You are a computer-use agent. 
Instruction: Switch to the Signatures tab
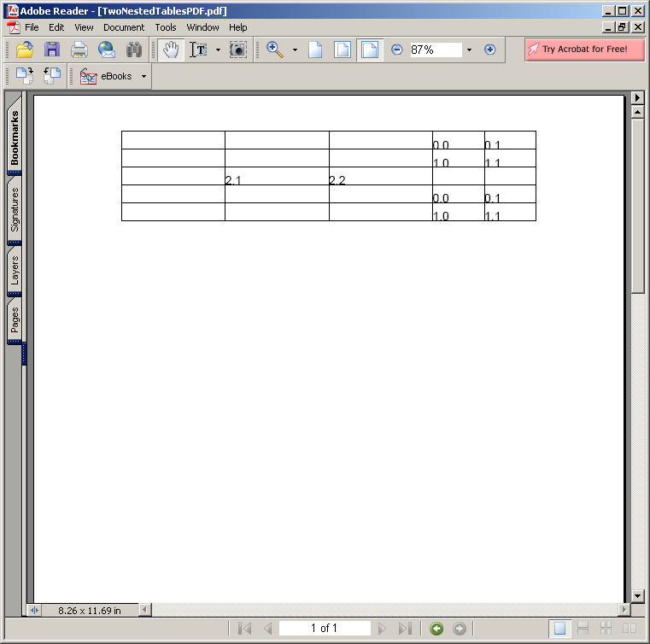point(15,209)
